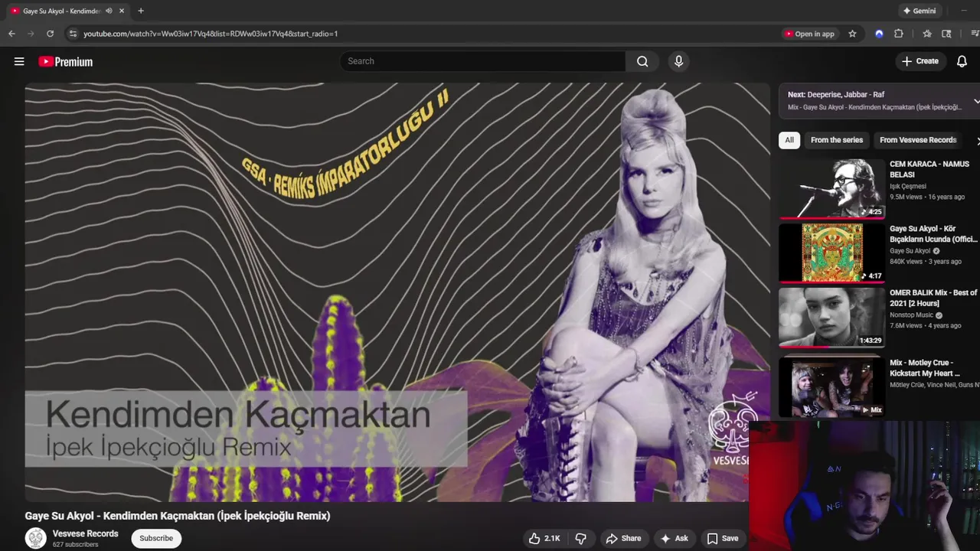The width and height of the screenshot is (980, 551).
Task: Click Gaye Su Akyol channel under Kör Bıçakların
Action: (x=910, y=250)
